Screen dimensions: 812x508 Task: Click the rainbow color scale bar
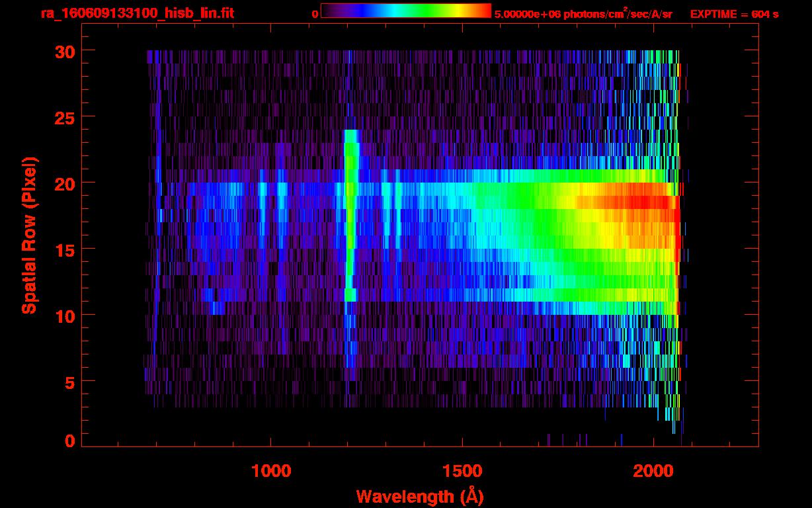click(405, 11)
